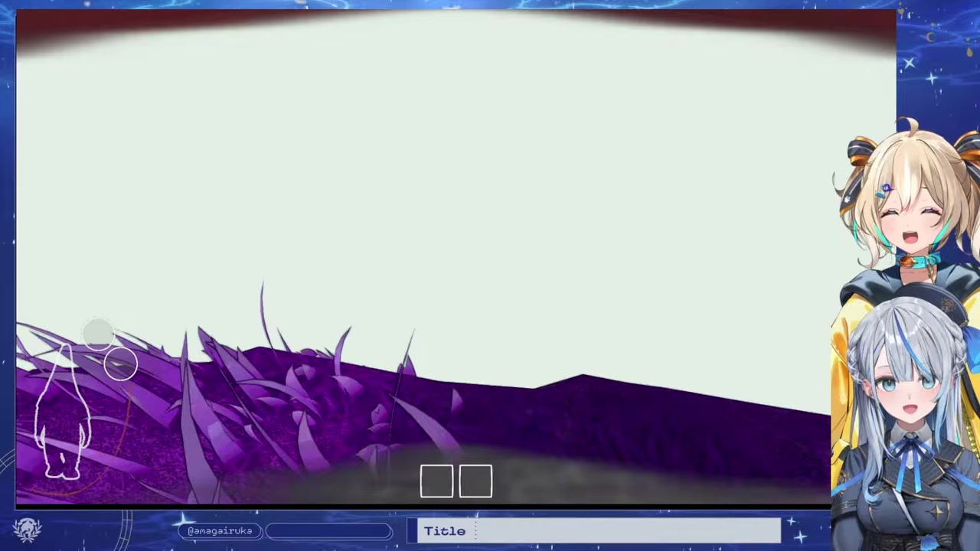
Task: Click the standing bear outline icon
Action: tap(63, 412)
